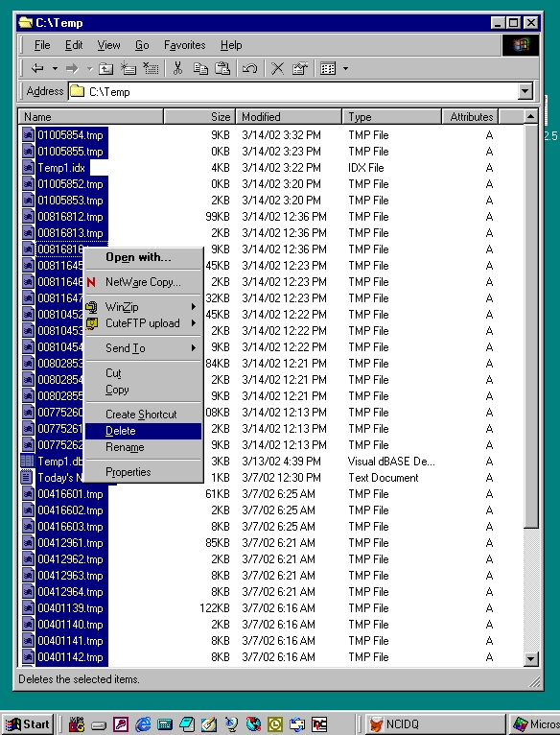Open the View menu

(x=108, y=45)
